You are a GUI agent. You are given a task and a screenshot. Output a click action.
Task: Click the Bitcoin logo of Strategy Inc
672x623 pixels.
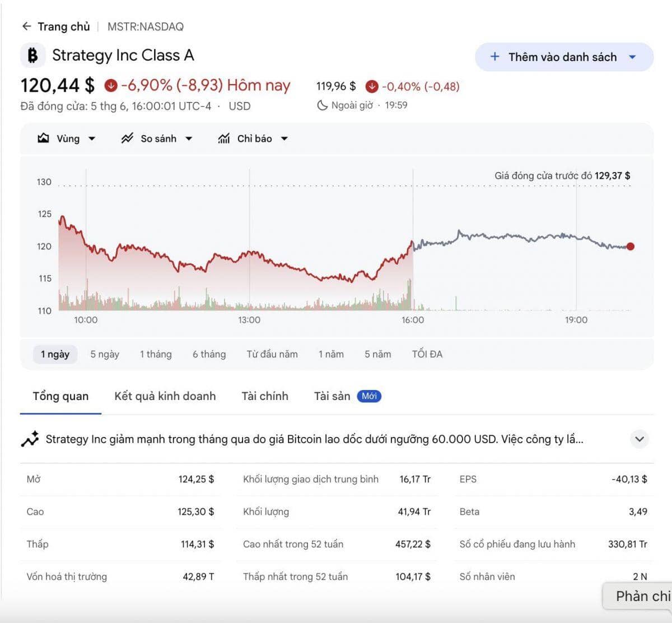[32, 55]
